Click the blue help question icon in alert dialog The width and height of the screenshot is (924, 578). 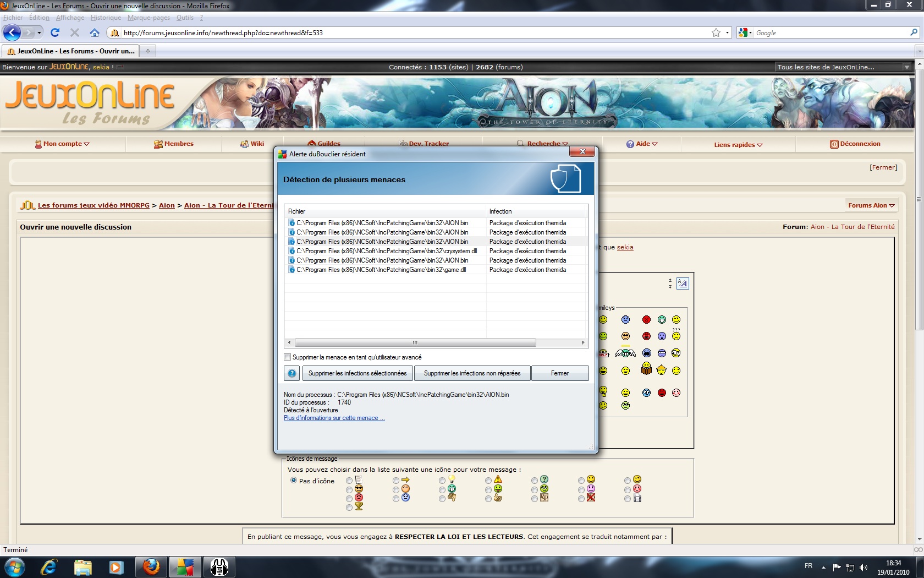point(291,373)
